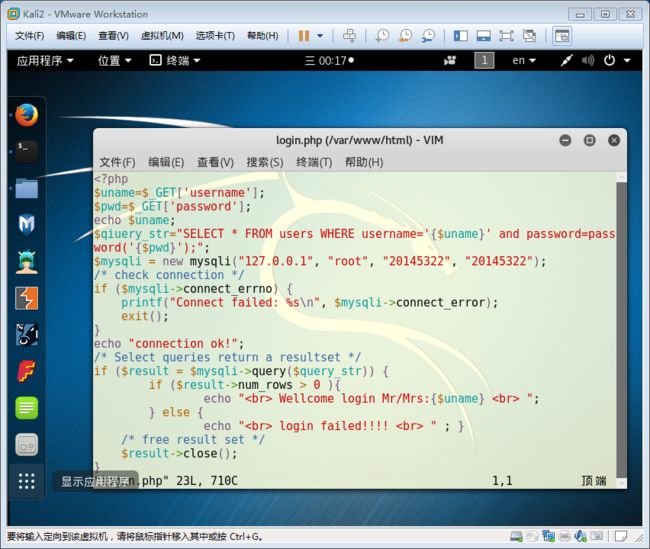This screenshot has width=650, height=549.
Task: Expand the 应用程序 applications menu
Action: click(45, 61)
